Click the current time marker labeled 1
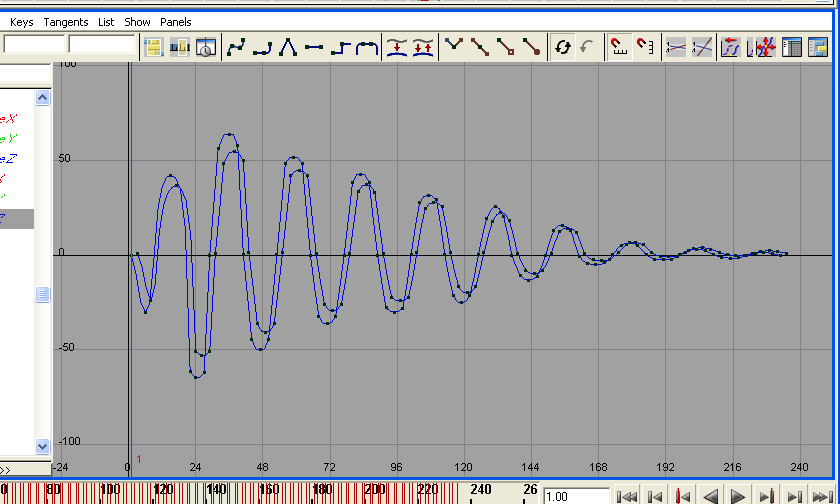Viewport: 840px width, 504px height. (139, 459)
